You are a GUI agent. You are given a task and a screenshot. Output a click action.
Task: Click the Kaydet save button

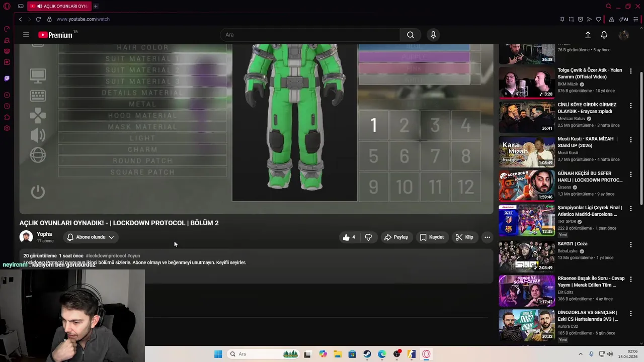432,237
